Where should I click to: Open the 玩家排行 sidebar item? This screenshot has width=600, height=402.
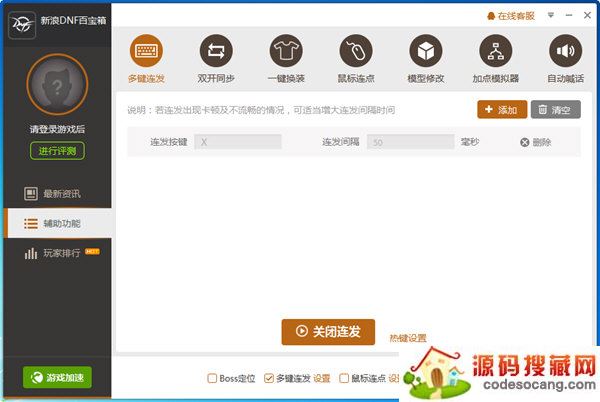coord(57,253)
